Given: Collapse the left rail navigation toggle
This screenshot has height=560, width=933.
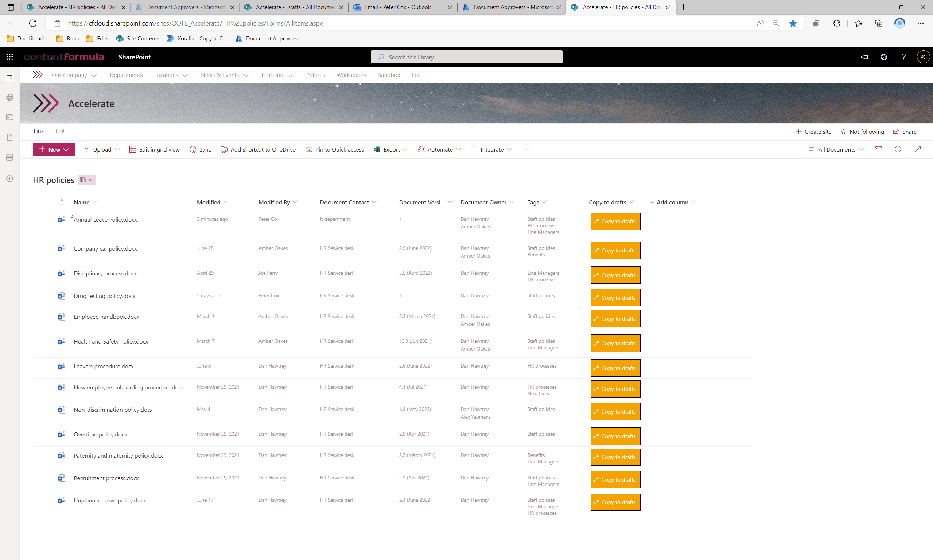Looking at the screenshot, I should [10, 77].
